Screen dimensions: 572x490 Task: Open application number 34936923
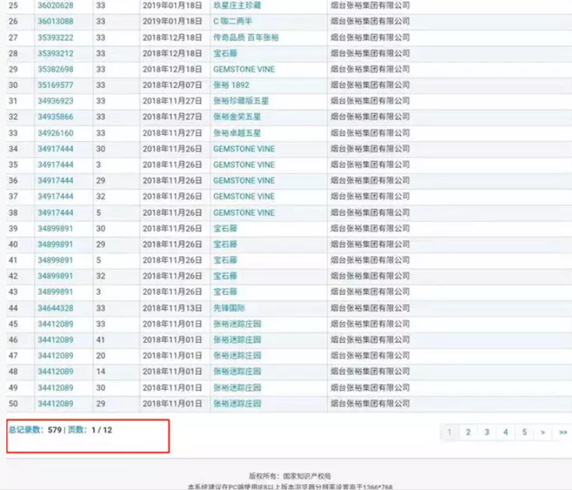click(x=55, y=101)
